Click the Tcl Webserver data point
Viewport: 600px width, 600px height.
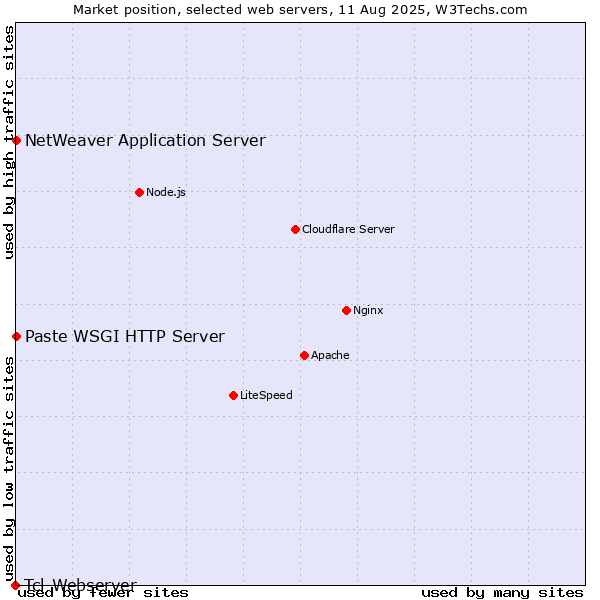pos(15,585)
